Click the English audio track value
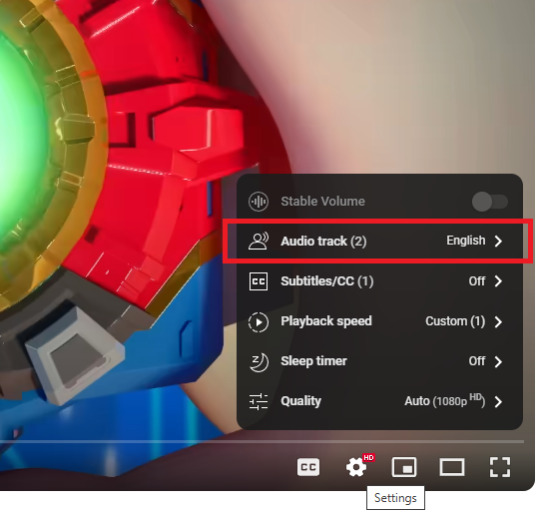This screenshot has height=514, width=540. pyautogui.click(x=466, y=240)
